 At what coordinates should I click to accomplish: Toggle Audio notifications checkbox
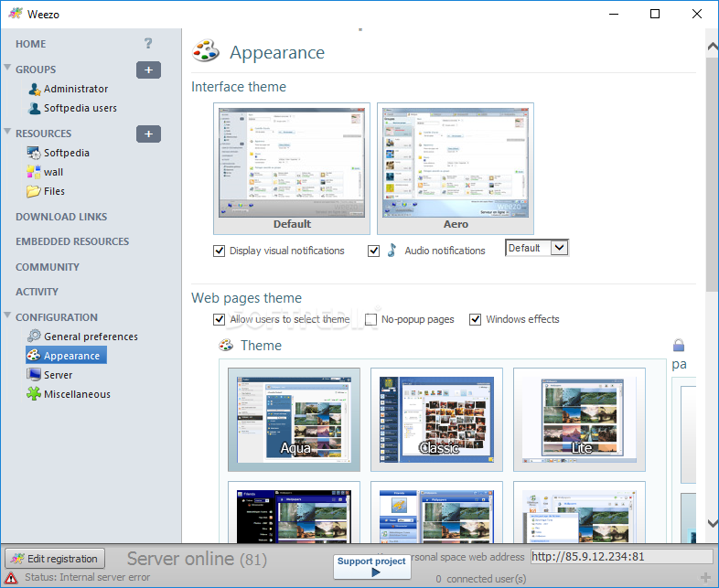point(374,251)
